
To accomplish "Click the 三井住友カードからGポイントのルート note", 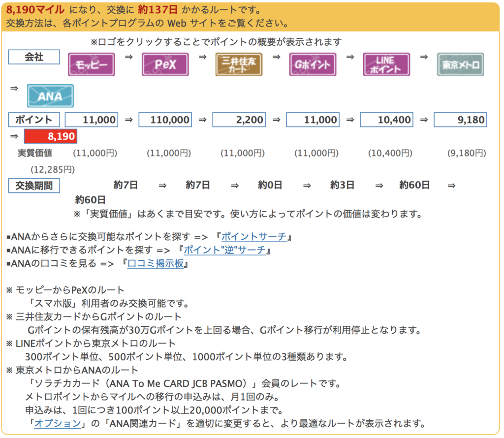I will coord(94,316).
